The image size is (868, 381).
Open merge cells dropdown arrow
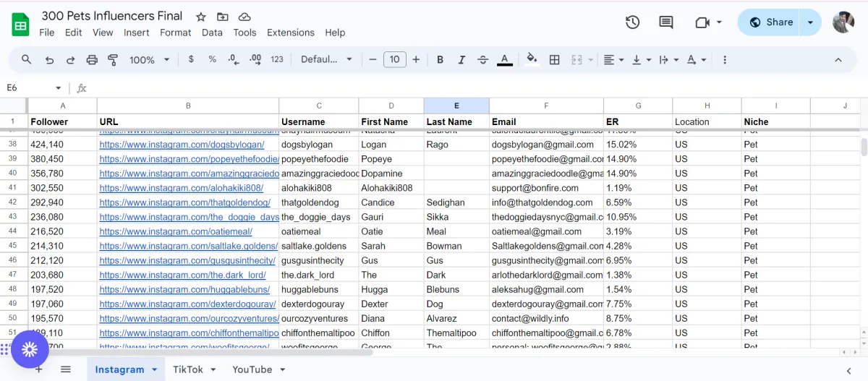(591, 60)
